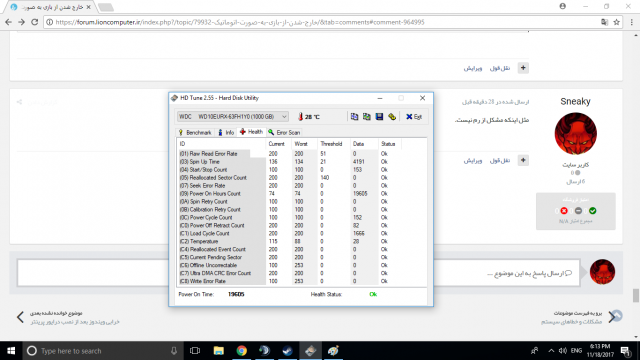Switch to the Benchmark tab
This screenshot has width=640, height=360.
pos(195,133)
